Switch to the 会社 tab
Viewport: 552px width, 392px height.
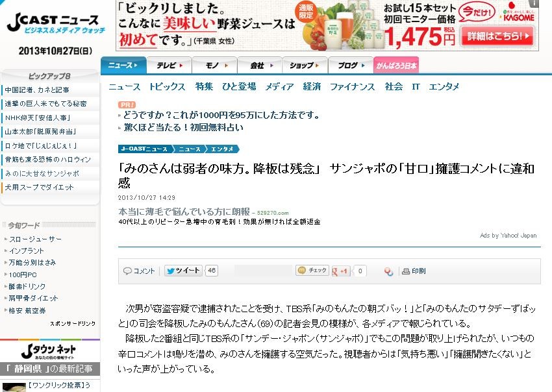point(260,66)
